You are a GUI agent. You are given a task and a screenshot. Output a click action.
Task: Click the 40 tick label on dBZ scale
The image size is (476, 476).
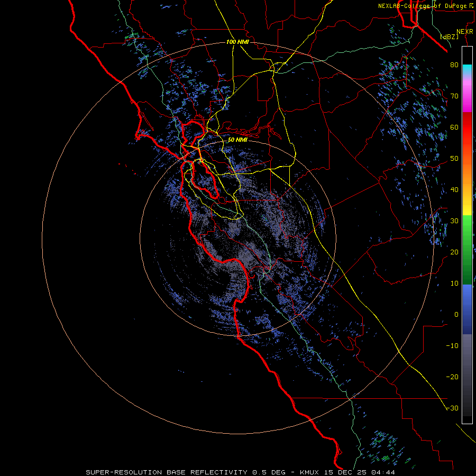point(454,190)
